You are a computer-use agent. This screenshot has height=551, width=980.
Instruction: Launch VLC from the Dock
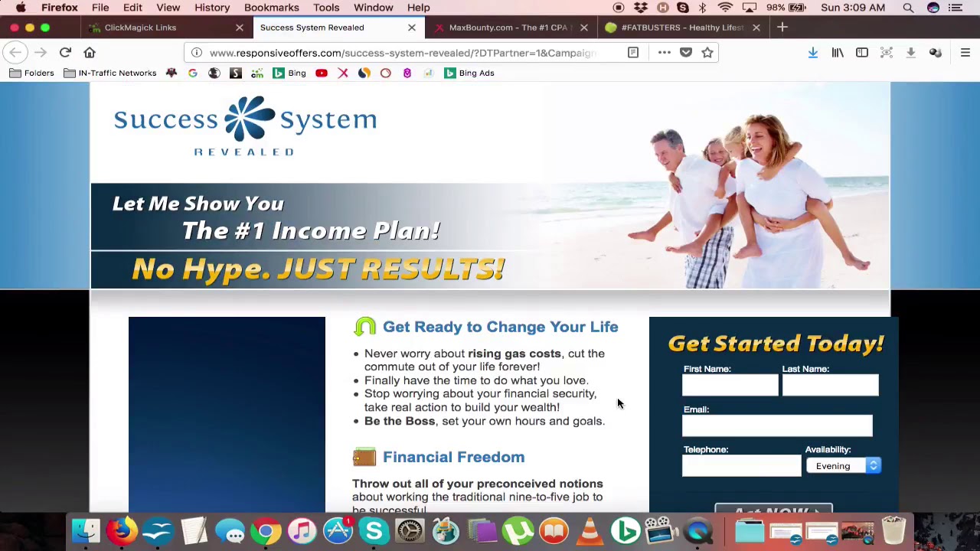click(x=590, y=531)
